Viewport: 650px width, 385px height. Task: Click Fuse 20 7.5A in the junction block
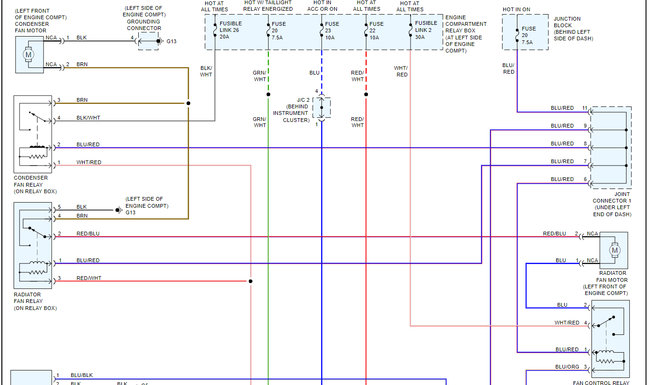click(529, 35)
